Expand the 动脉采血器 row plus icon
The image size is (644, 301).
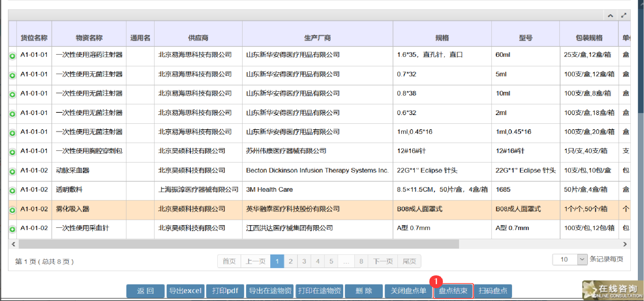pos(12,171)
